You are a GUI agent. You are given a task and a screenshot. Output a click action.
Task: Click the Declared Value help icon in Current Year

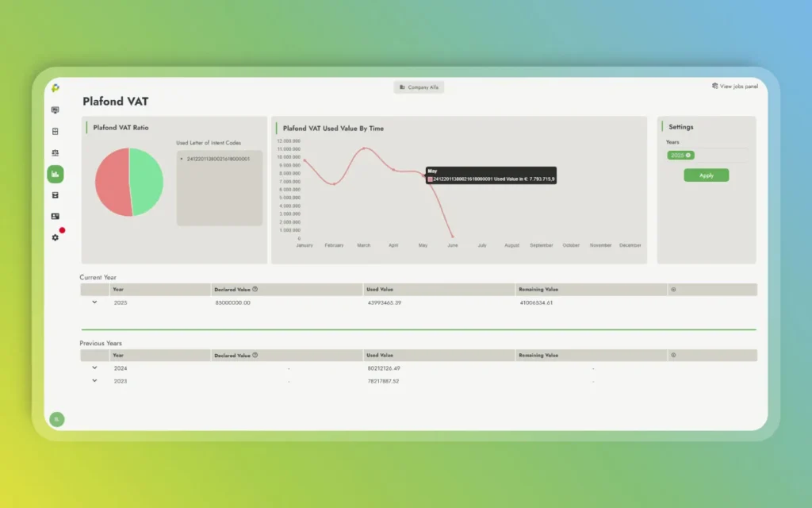coord(255,290)
